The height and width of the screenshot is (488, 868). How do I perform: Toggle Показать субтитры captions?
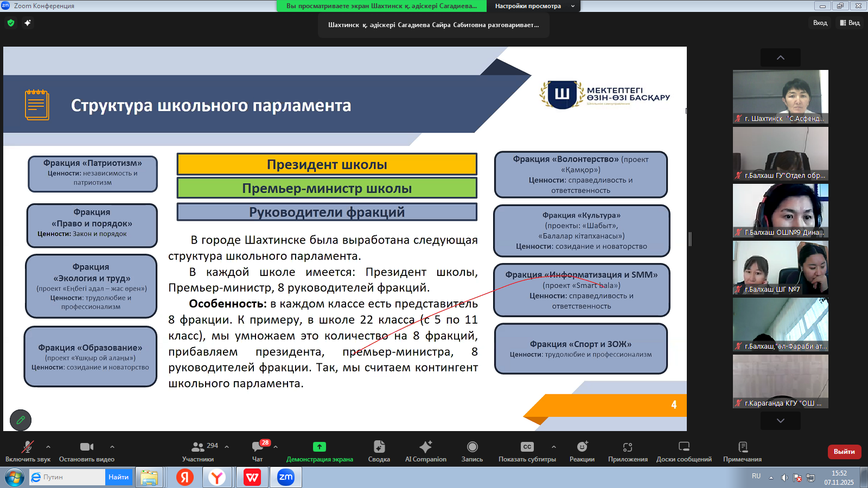(x=527, y=451)
